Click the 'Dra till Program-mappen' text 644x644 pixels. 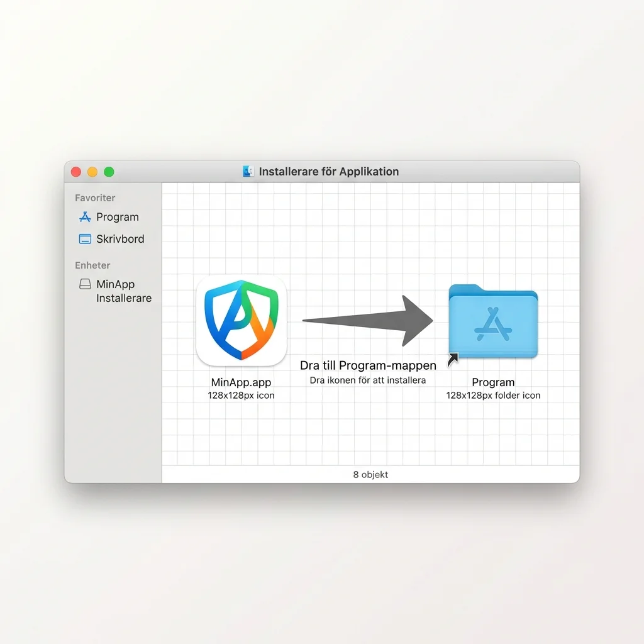tap(368, 365)
